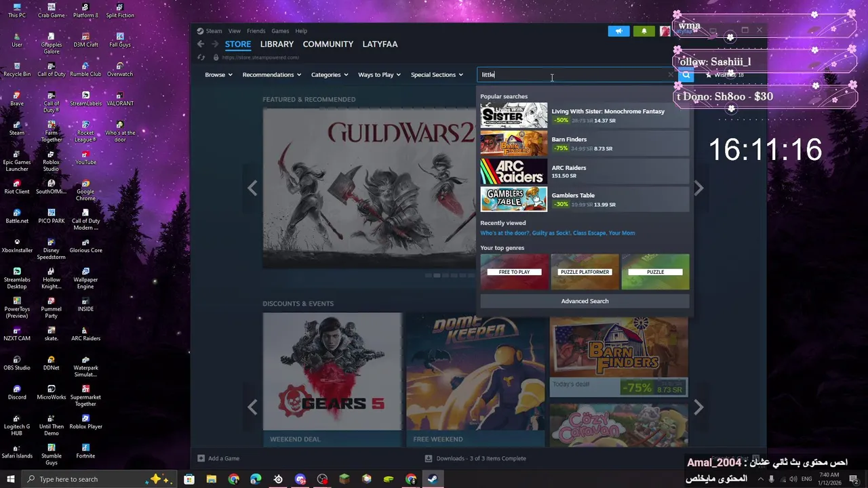Click the Steam icon on the Windows taskbar

point(432,479)
